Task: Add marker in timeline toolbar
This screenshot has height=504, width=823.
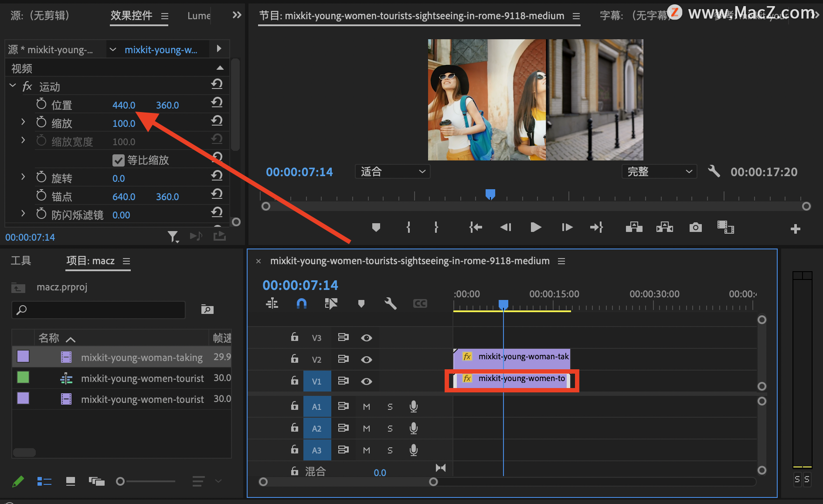Action: tap(361, 303)
